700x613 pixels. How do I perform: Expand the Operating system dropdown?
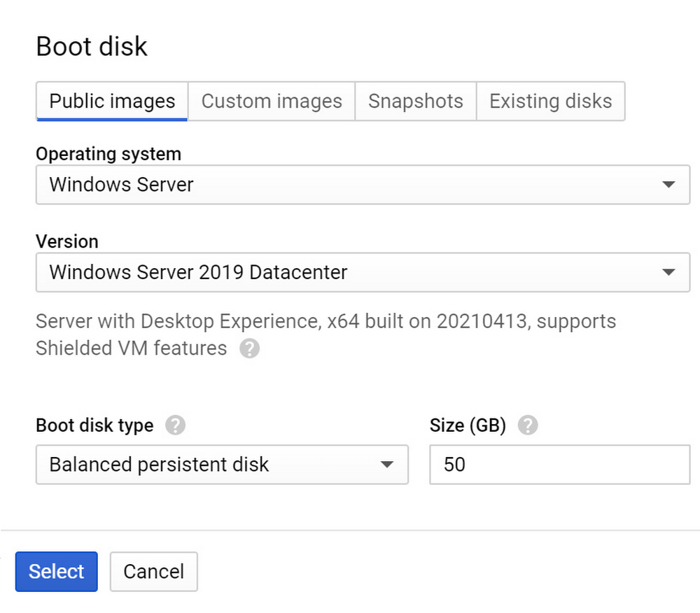363,185
